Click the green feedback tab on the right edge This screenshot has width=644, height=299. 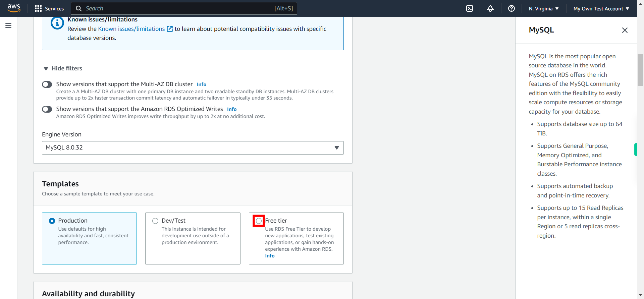coord(636,149)
